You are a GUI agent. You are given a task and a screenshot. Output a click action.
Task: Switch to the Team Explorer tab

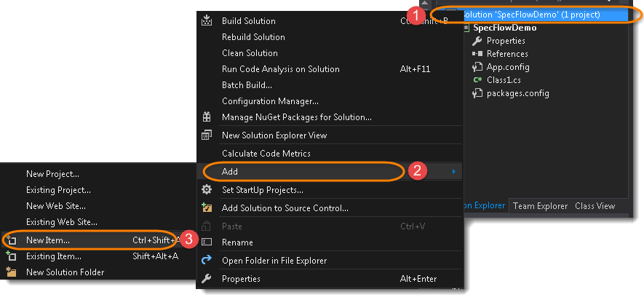coord(540,206)
